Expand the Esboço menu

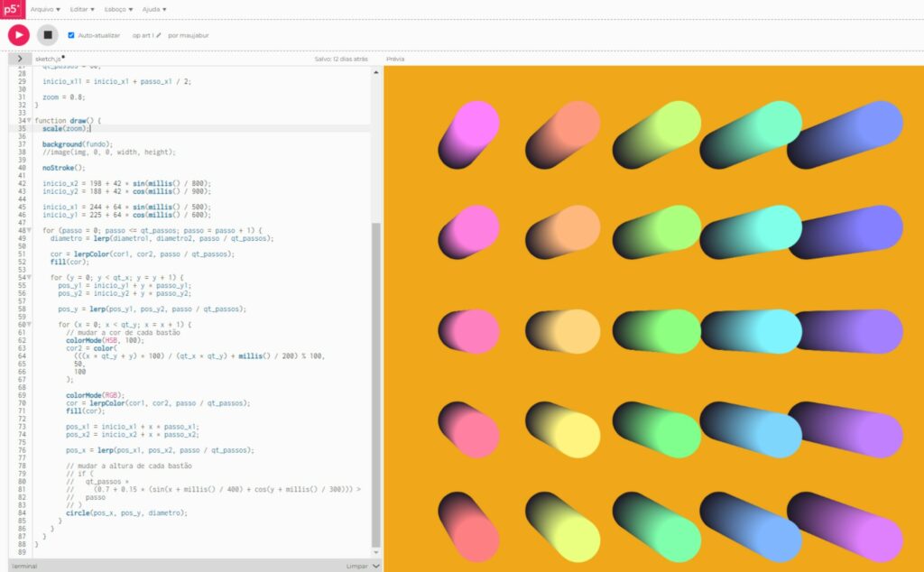coord(119,9)
